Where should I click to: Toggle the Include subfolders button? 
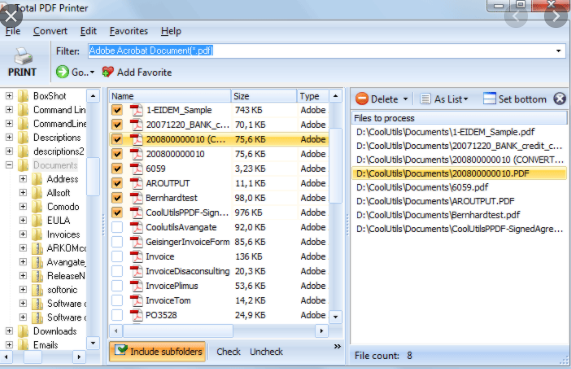(157, 351)
